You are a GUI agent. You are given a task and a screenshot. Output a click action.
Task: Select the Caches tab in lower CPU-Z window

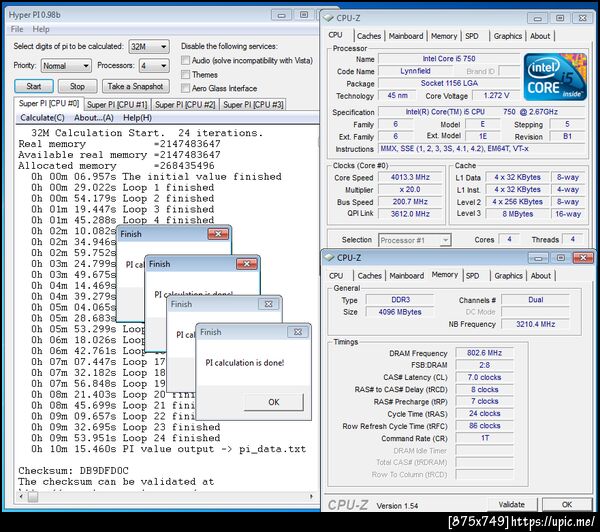tap(370, 276)
